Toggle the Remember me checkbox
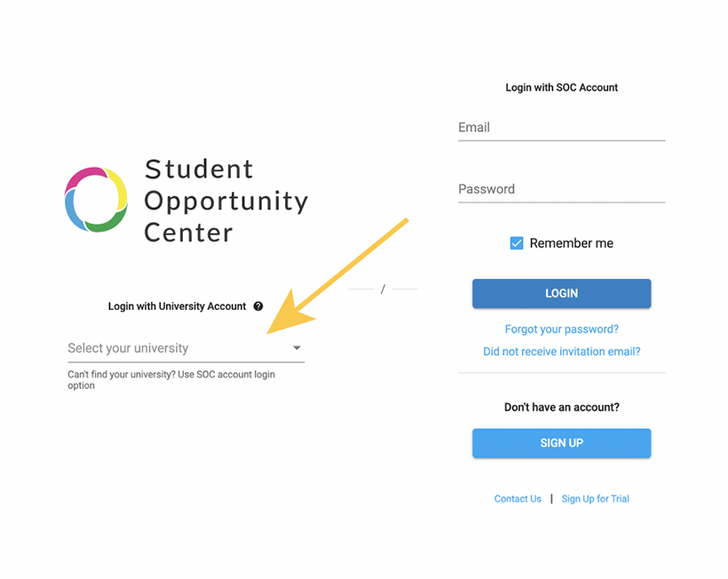The height and width of the screenshot is (579, 728). tap(517, 243)
